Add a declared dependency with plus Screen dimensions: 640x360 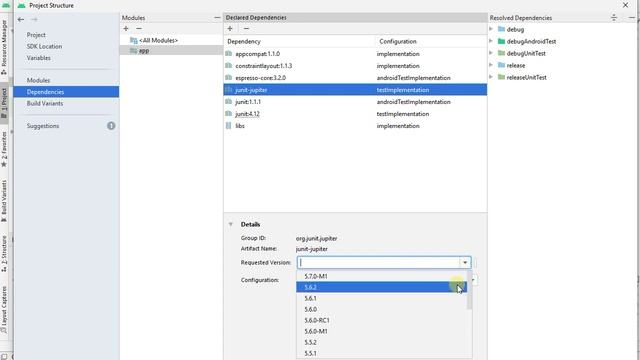(x=230, y=29)
